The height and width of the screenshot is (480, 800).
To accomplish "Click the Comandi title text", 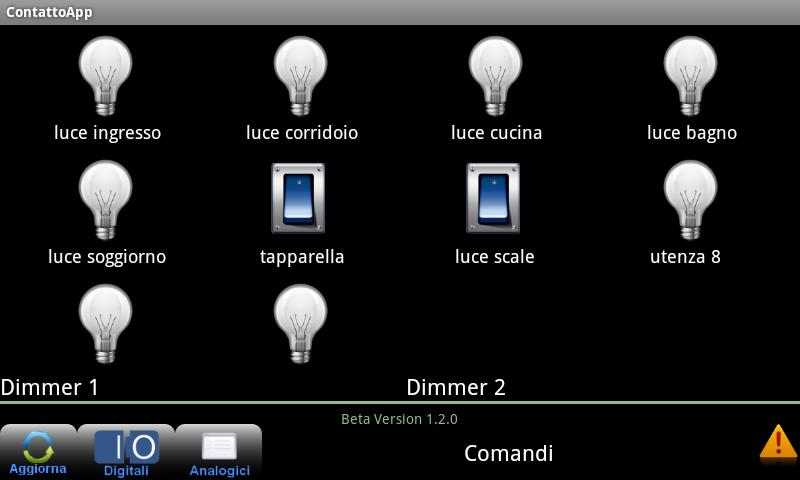I will click(508, 453).
